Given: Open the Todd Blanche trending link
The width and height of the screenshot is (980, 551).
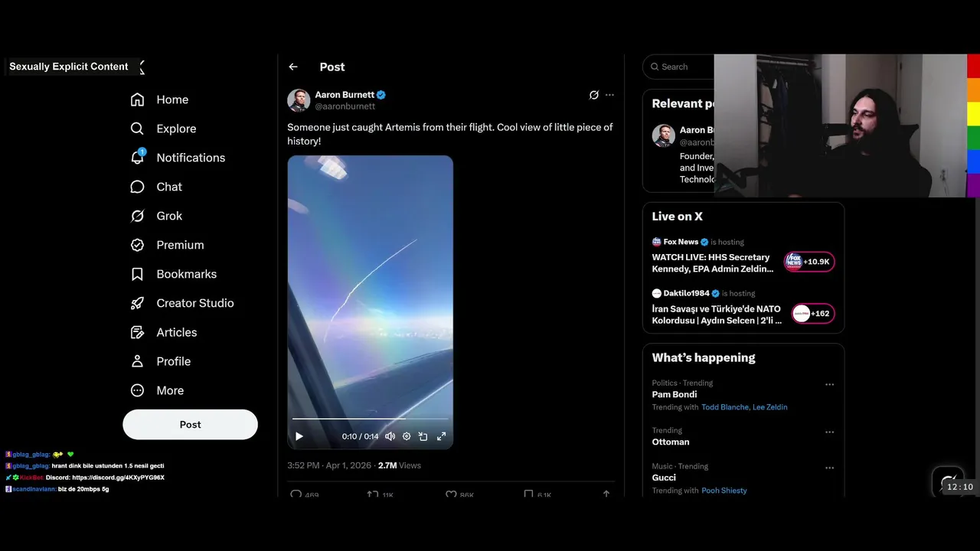Looking at the screenshot, I should (x=725, y=407).
